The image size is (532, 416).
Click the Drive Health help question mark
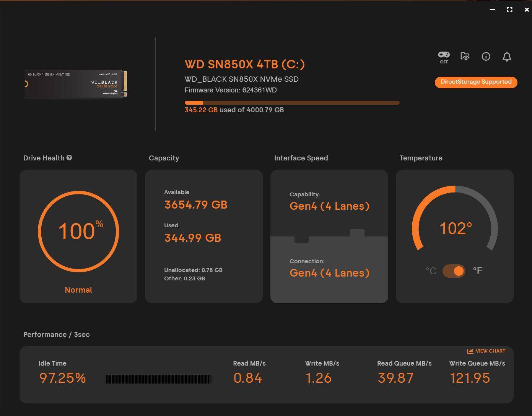69,158
